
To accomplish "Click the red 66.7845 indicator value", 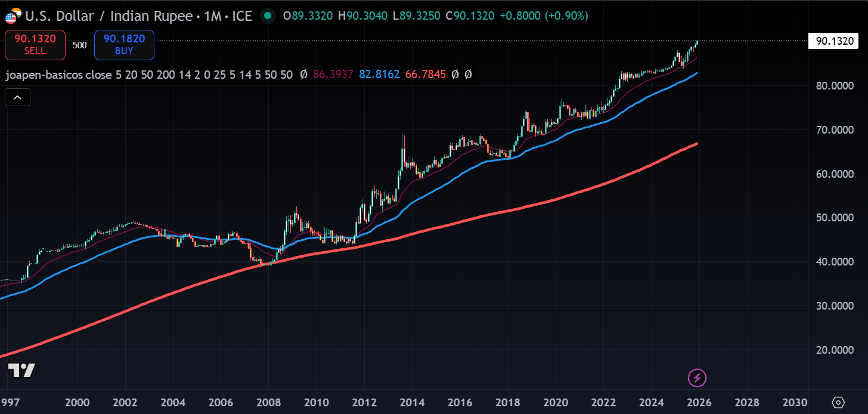I will tap(425, 75).
